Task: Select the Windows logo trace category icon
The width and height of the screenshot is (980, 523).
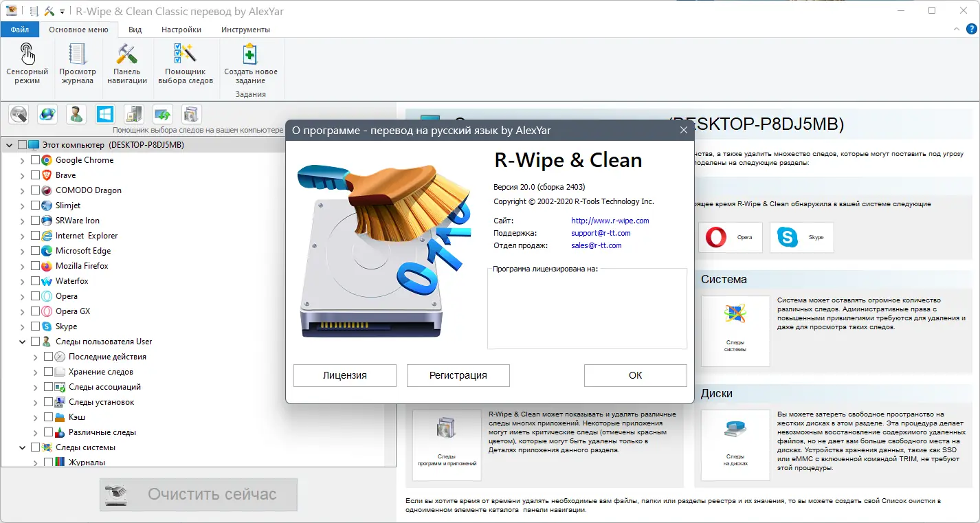Action: pos(104,113)
